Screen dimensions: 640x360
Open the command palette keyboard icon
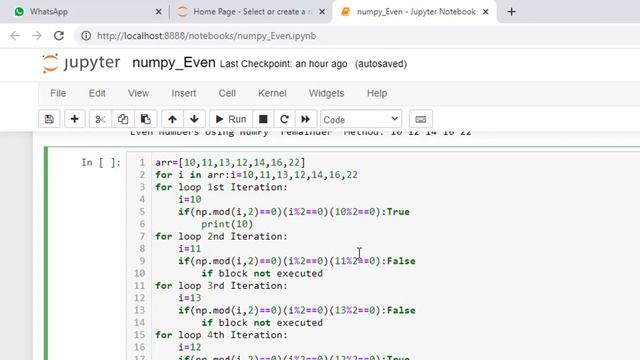click(x=421, y=119)
